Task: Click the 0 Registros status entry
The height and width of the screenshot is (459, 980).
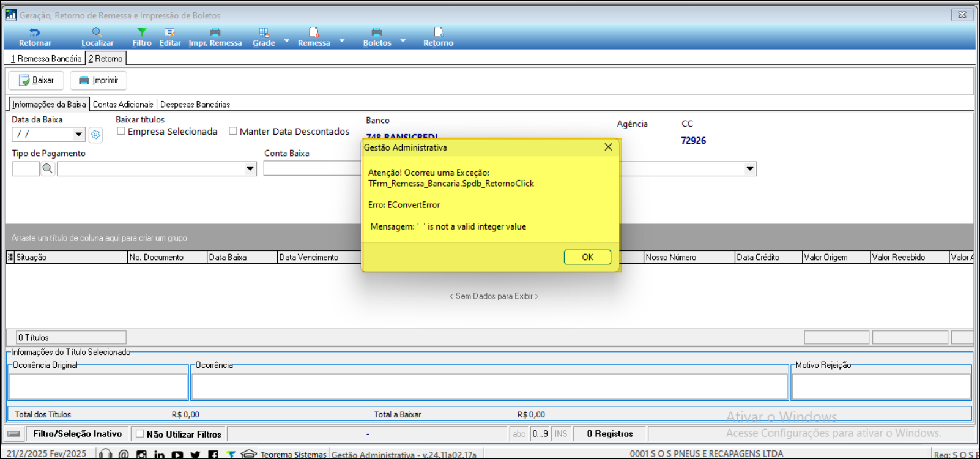Action: tap(610, 434)
